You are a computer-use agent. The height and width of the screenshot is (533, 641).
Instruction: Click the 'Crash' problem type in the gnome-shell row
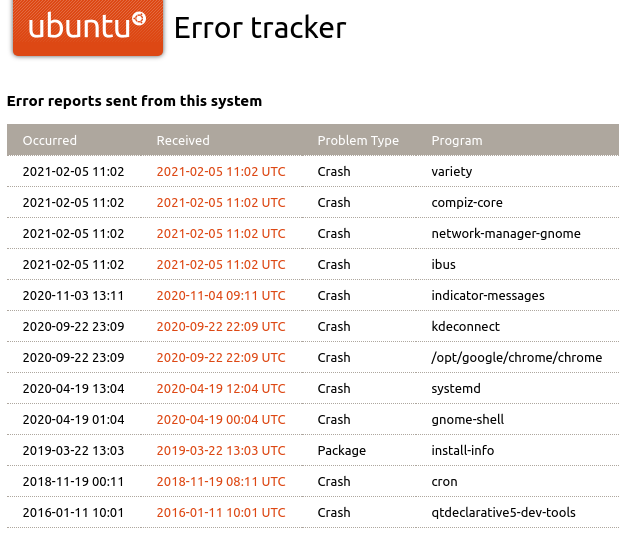(334, 419)
